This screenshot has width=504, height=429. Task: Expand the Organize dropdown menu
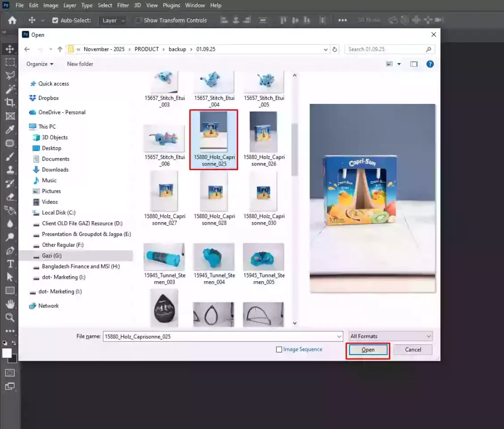(40, 64)
